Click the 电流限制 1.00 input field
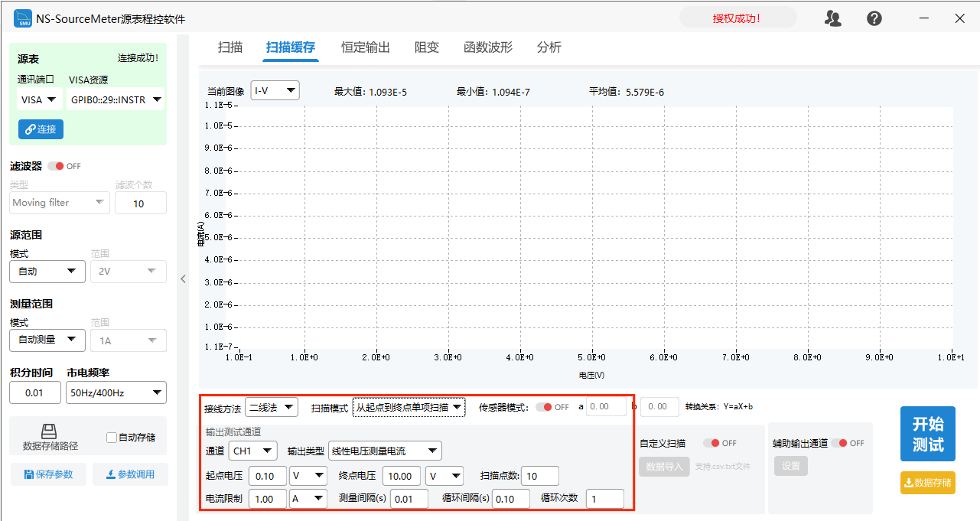980x521 pixels. click(268, 499)
